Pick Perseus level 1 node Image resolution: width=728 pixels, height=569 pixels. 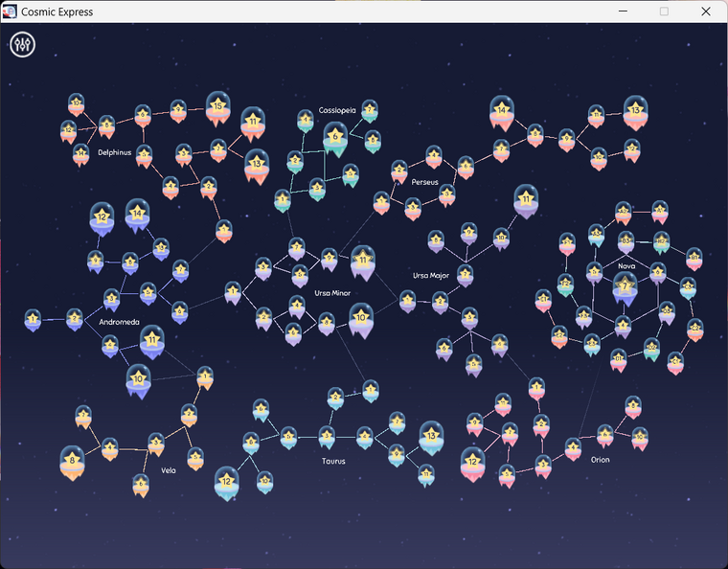point(381,203)
